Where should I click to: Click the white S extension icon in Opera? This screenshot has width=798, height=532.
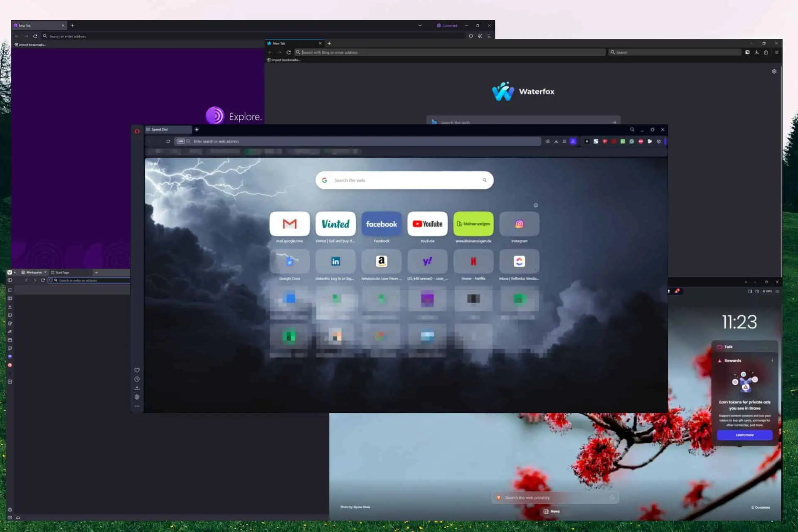(596, 141)
